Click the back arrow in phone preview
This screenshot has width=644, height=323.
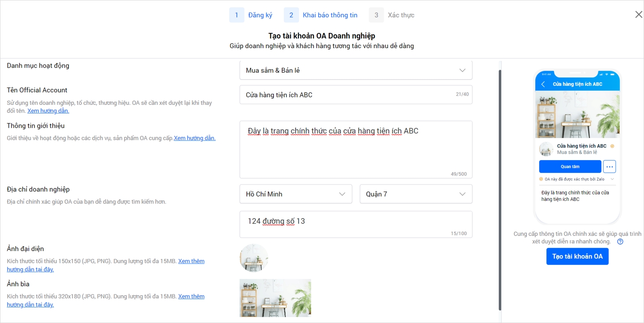pyautogui.click(x=543, y=84)
